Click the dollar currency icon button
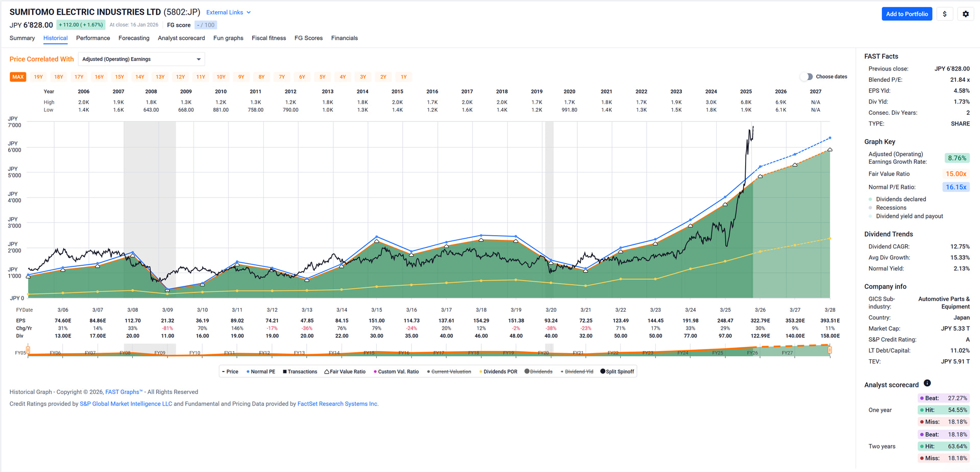Image resolution: width=980 pixels, height=472 pixels. 944,14
